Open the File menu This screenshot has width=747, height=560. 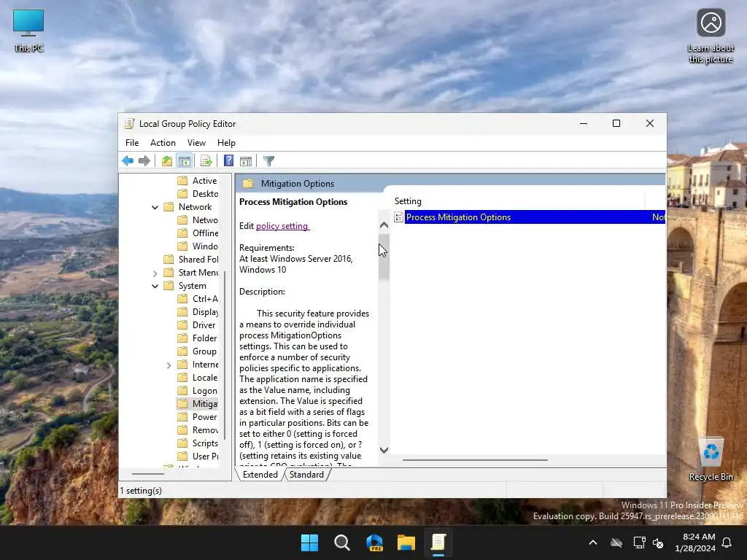coord(132,143)
